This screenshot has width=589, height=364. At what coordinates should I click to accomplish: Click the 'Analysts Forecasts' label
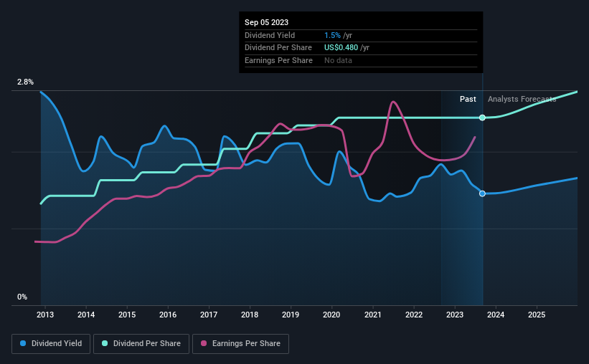tap(522, 99)
